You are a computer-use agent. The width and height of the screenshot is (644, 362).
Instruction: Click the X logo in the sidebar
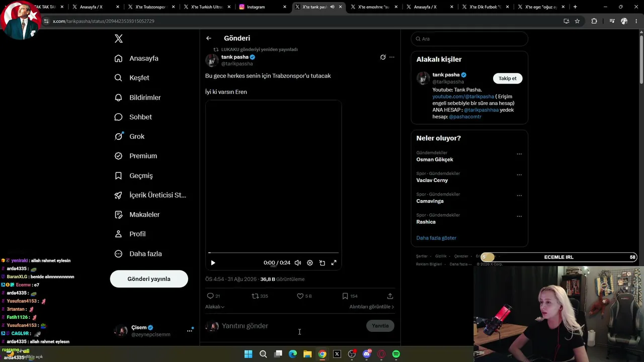[x=118, y=39]
